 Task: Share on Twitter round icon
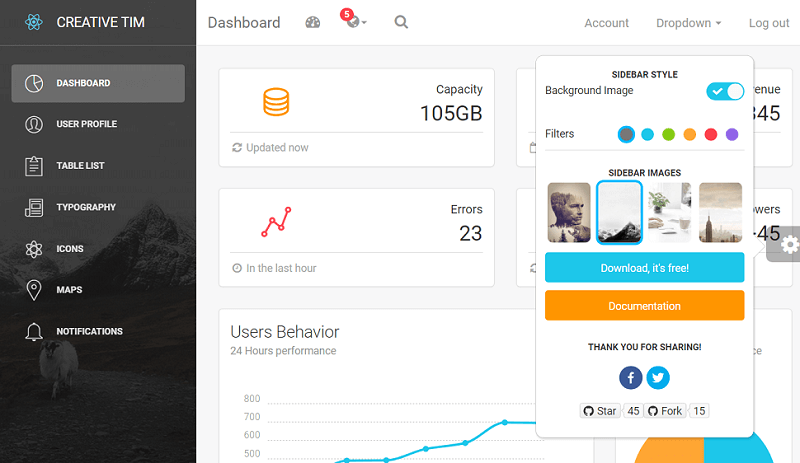658,378
